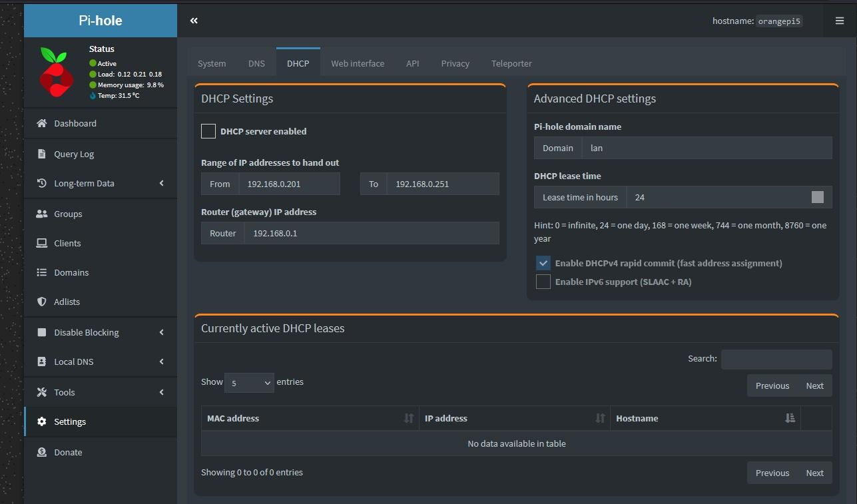Expand the Disable Blocking submenu arrow
This screenshot has height=504, width=857.
tap(161, 332)
